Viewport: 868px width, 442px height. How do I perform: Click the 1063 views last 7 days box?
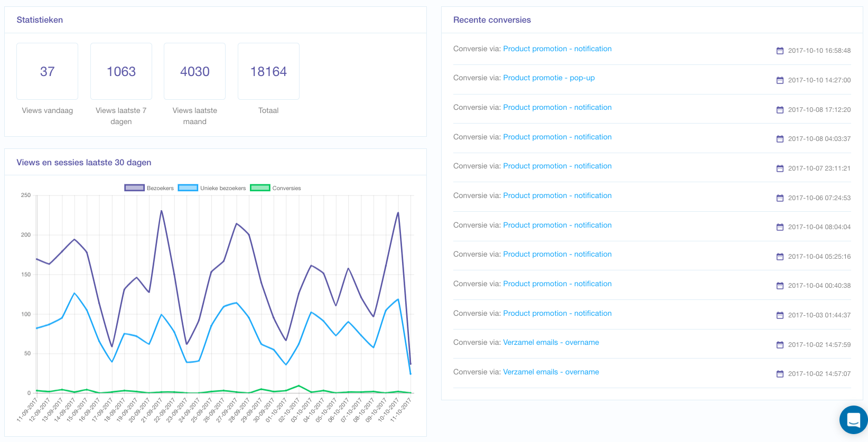click(121, 71)
